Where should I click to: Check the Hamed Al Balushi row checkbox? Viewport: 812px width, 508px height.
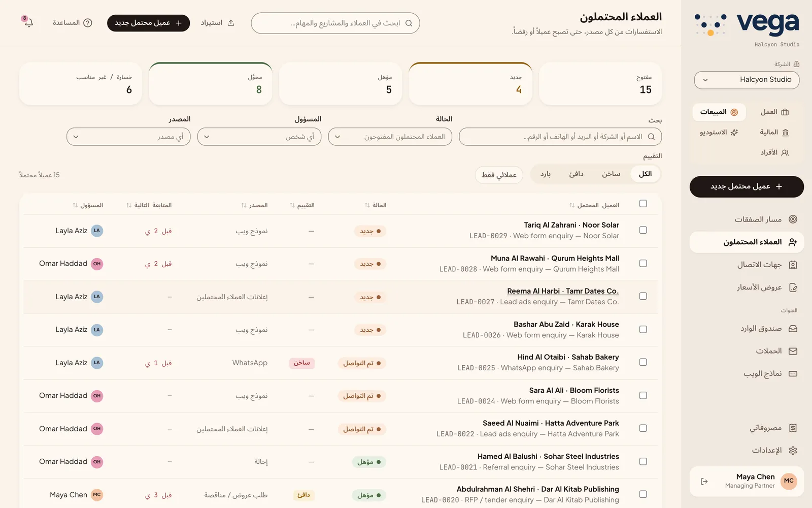click(643, 462)
